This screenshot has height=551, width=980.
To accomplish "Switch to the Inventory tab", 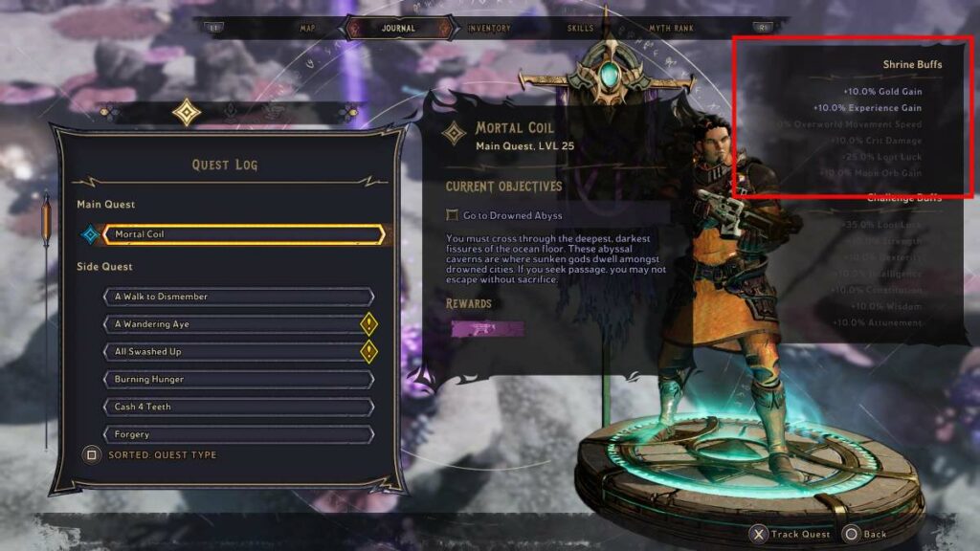I will coord(489,29).
